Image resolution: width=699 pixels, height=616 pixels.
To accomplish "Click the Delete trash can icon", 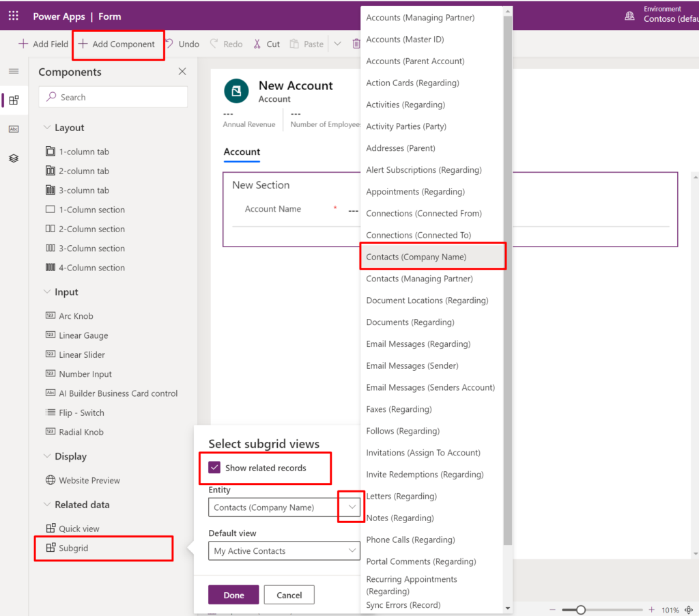I will (356, 44).
